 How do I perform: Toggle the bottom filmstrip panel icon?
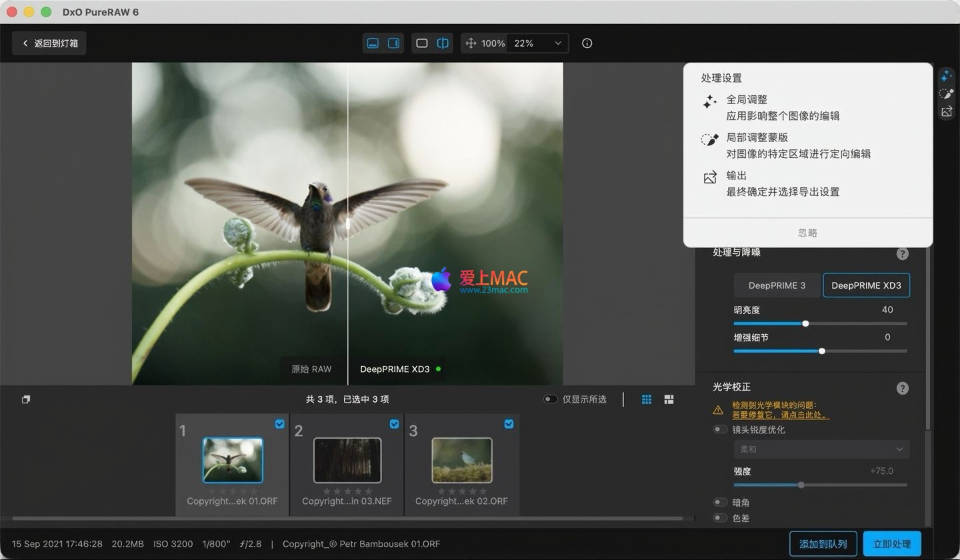tap(373, 43)
